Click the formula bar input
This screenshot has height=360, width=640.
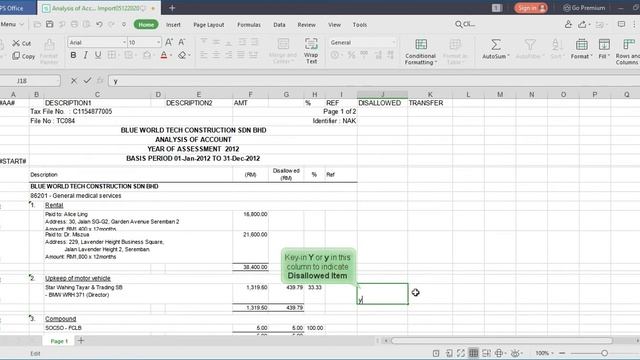point(373,81)
